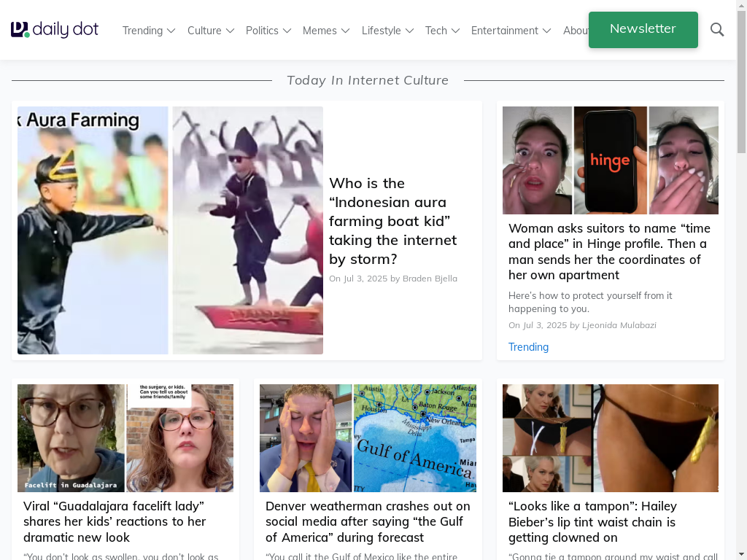Expand the Memes chevron
Screen dimensions: 747x560
click(345, 31)
